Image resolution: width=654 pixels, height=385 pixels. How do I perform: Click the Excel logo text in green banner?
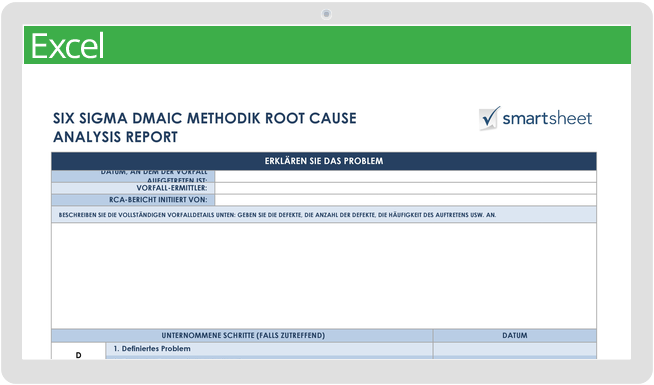[68, 46]
